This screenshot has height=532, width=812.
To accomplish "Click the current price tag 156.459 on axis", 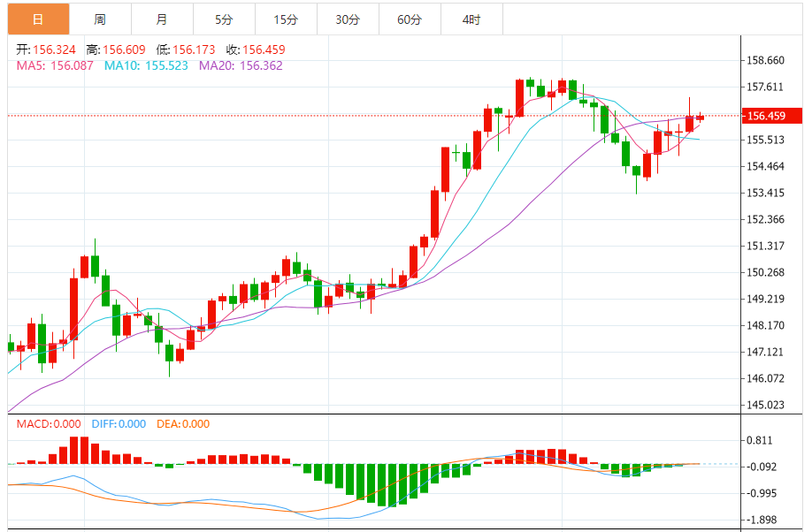I will point(771,116).
